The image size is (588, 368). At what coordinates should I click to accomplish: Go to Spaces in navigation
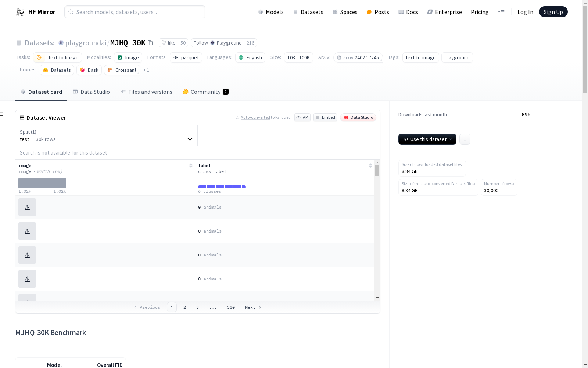pos(345,12)
